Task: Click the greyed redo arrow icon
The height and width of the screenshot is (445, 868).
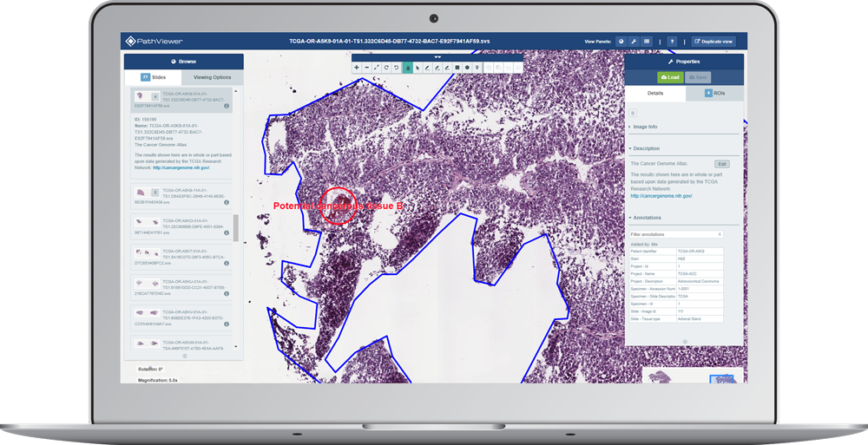Action: (518, 68)
